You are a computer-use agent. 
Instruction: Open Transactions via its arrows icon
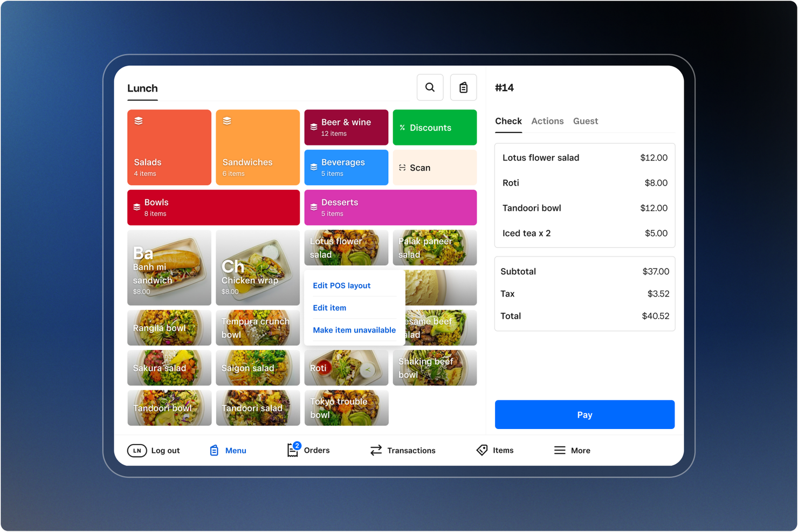coord(376,450)
